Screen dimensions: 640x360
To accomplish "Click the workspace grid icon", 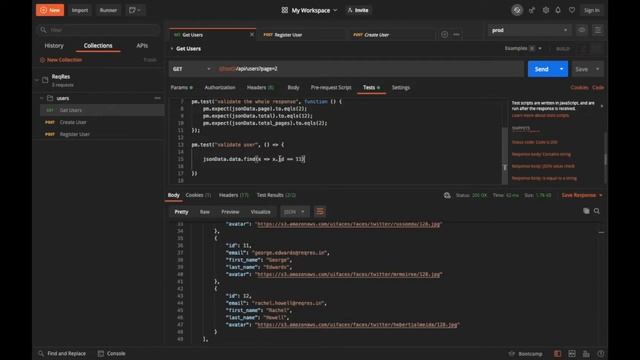I will (284, 10).
